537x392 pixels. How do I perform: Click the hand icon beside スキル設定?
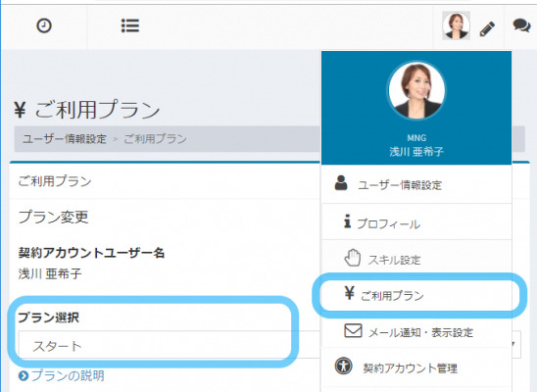(x=353, y=258)
